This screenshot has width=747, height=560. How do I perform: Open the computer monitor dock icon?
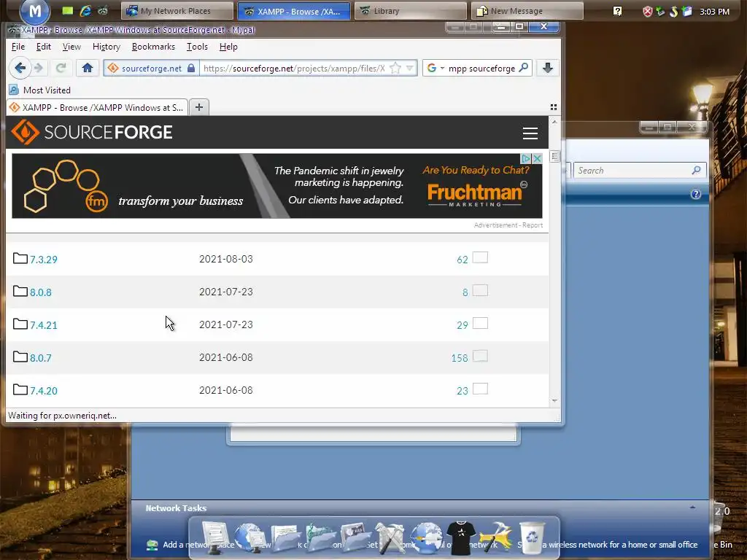point(216,538)
